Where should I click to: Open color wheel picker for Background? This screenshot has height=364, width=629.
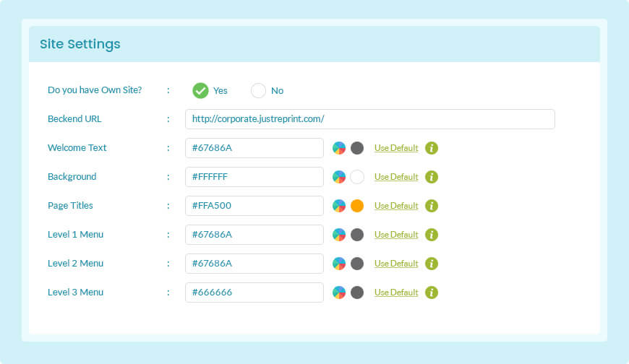click(x=339, y=177)
